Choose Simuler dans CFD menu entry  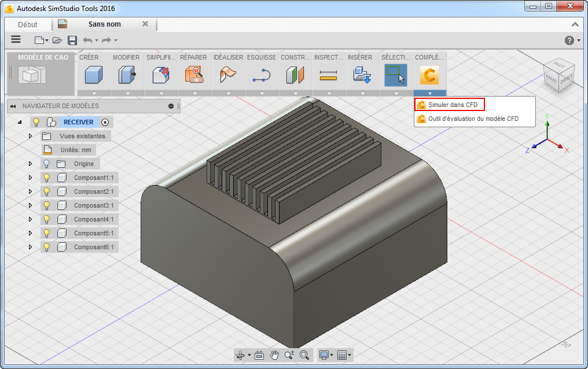450,105
